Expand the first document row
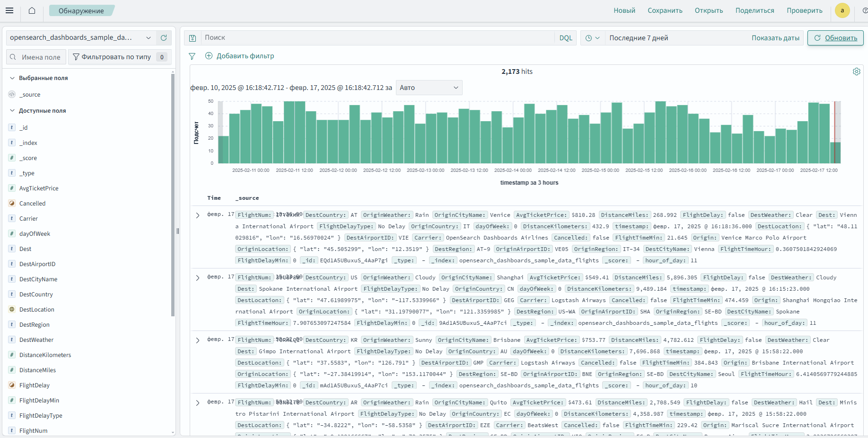 point(198,215)
